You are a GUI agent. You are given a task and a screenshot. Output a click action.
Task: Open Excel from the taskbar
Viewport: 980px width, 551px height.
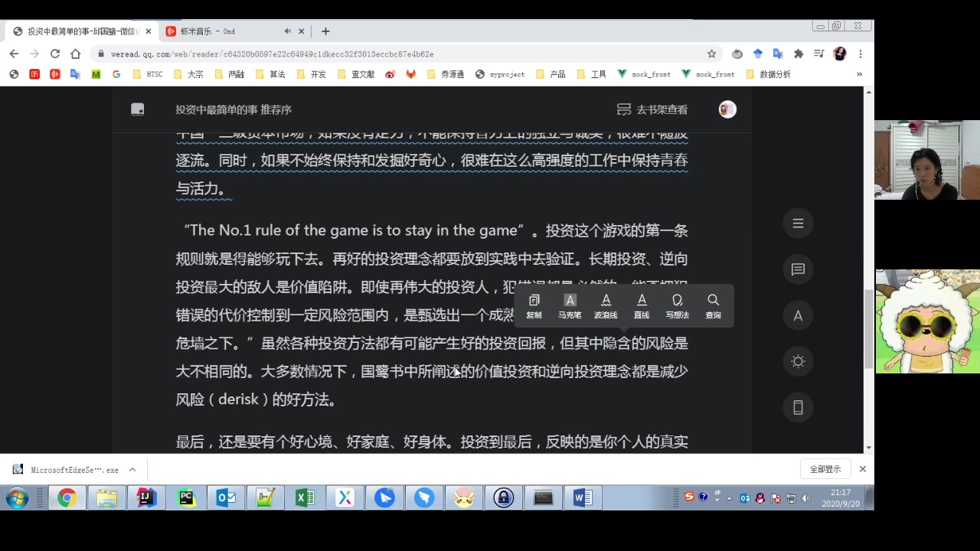click(x=305, y=498)
